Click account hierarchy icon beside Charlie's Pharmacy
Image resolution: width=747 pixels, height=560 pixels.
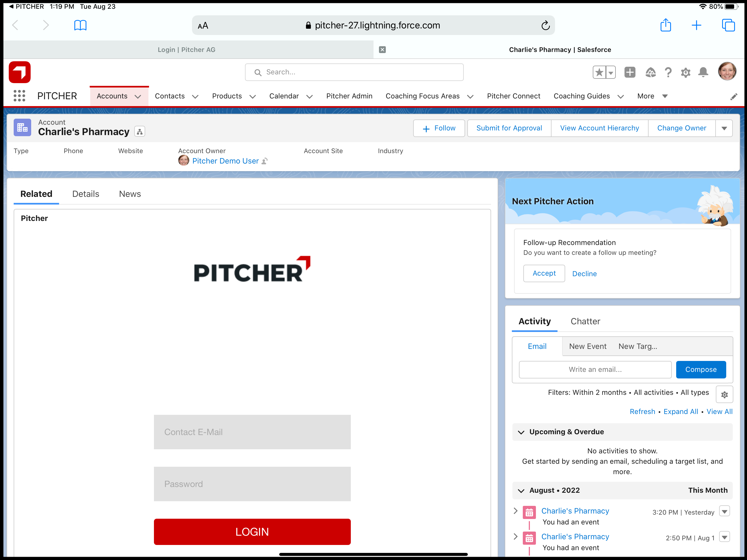tap(139, 132)
